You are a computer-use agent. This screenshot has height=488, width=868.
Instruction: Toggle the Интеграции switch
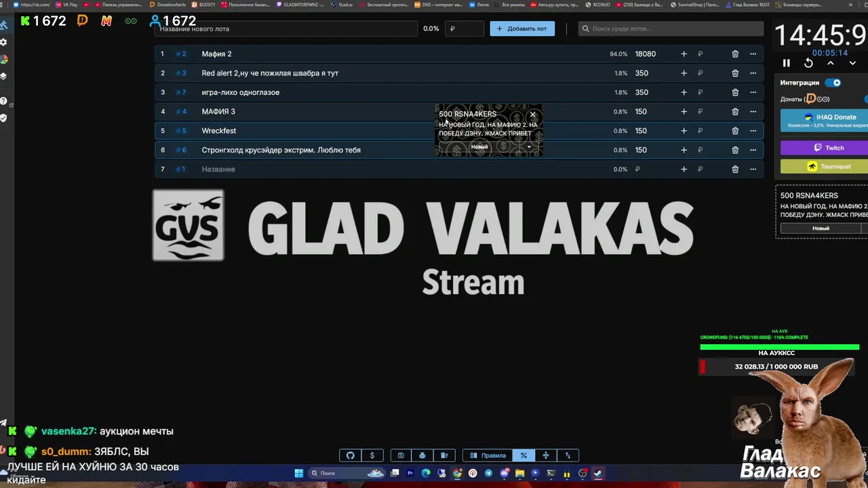tap(833, 83)
